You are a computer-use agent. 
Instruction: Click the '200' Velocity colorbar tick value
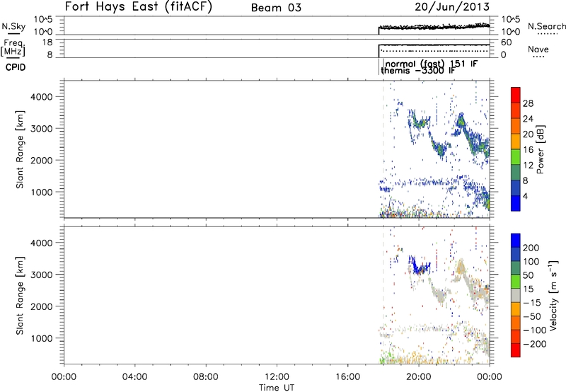(531, 248)
